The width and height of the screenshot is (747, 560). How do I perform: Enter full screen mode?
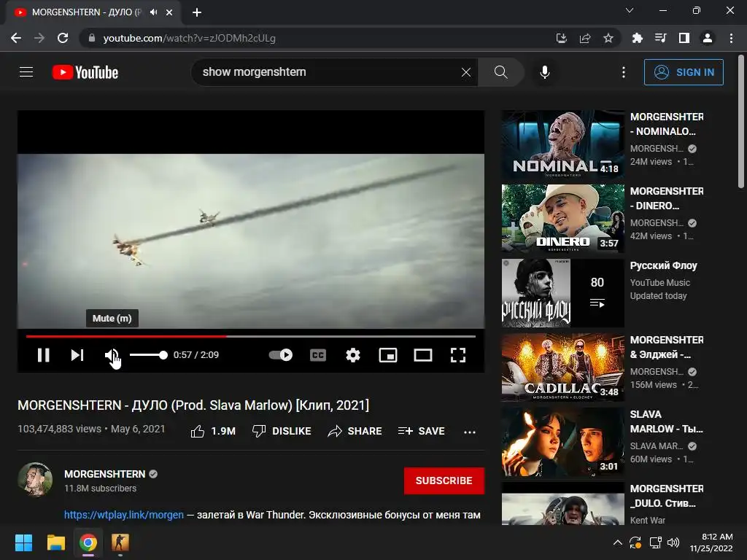[x=458, y=355]
